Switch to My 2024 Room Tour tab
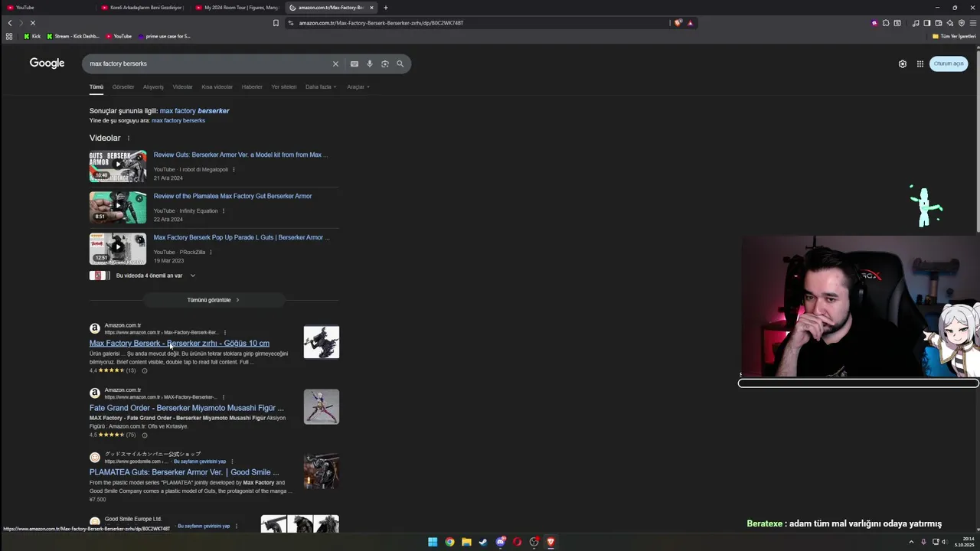The width and height of the screenshot is (980, 551). (236, 8)
